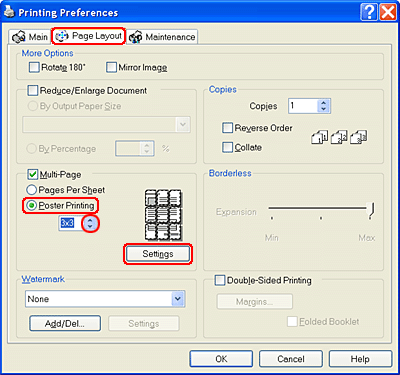
Task: Select Pages Per Sheet radio button
Action: click(31, 190)
